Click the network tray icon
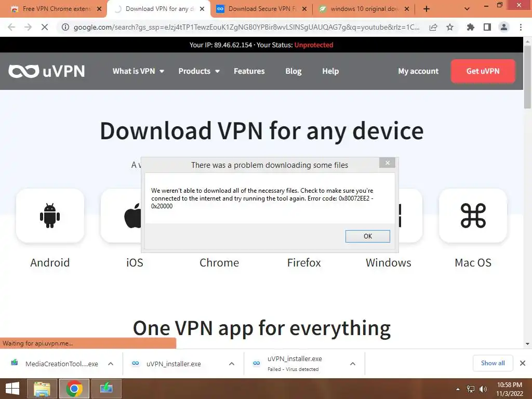The height and width of the screenshot is (399, 532). [471, 389]
